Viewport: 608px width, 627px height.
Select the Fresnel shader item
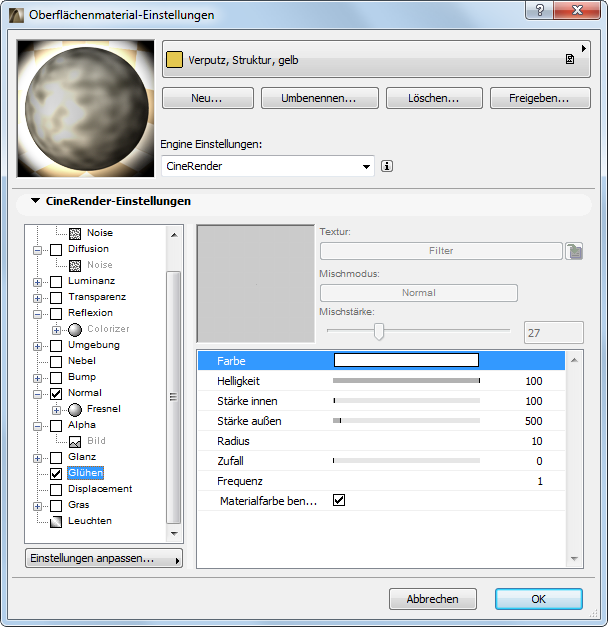(104, 409)
